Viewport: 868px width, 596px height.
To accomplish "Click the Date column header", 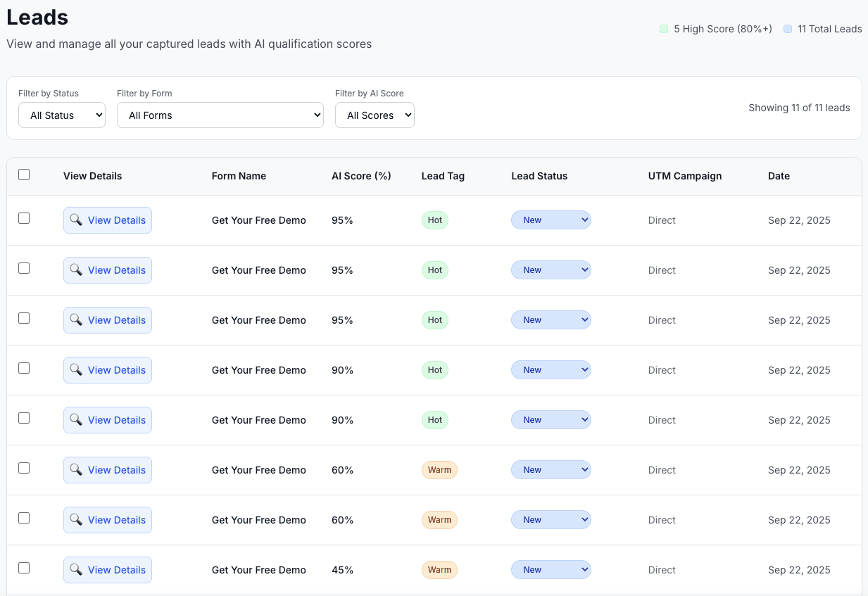I will [779, 176].
